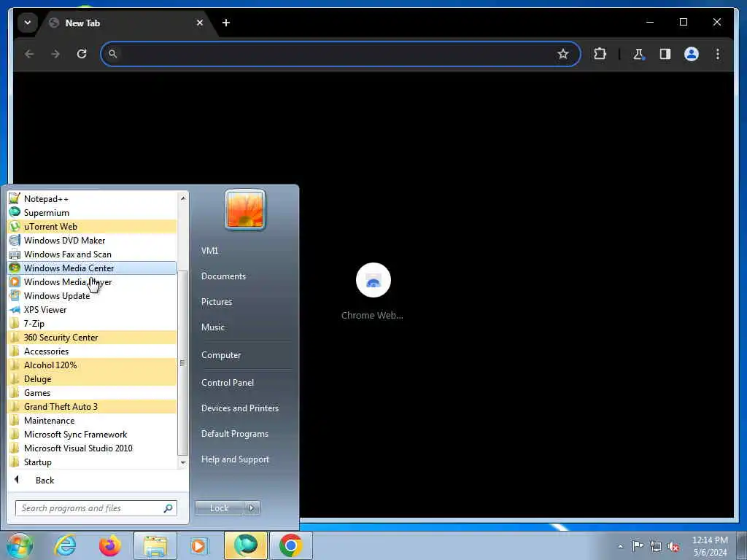This screenshot has width=747, height=560.
Task: Launch Windows Media Center
Action: pyautogui.click(x=92, y=268)
